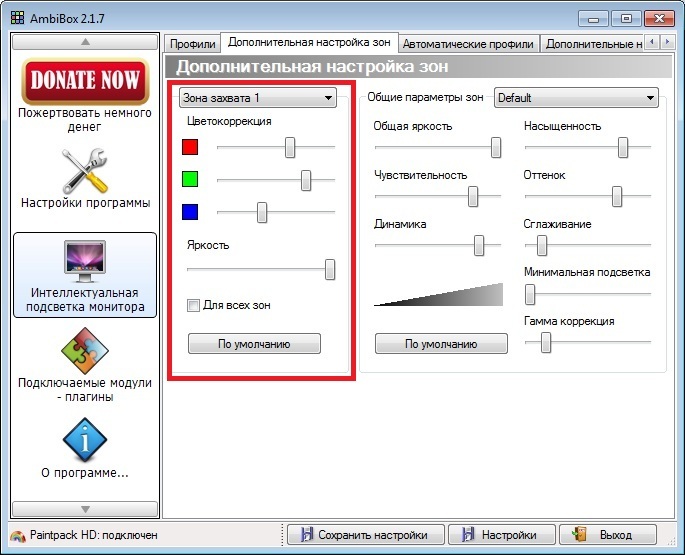Click the Цветокоррекция label
The height and width of the screenshot is (555, 685).
coord(229,121)
